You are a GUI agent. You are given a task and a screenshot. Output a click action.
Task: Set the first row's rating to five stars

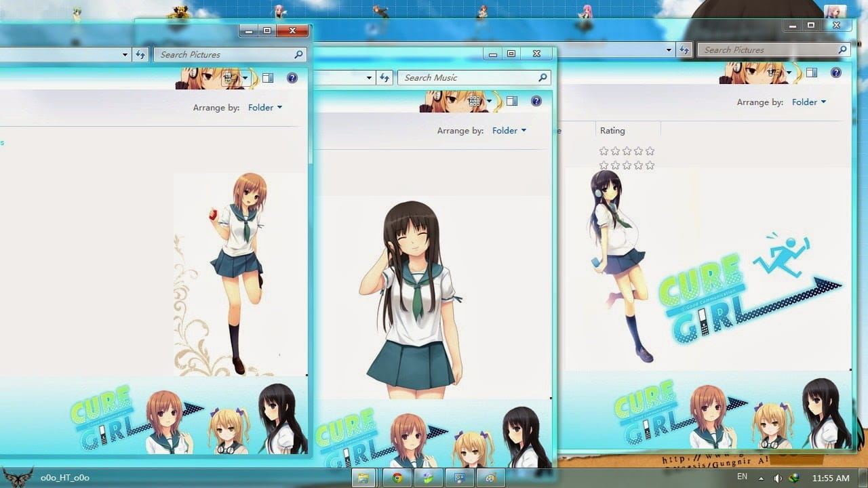(x=650, y=151)
